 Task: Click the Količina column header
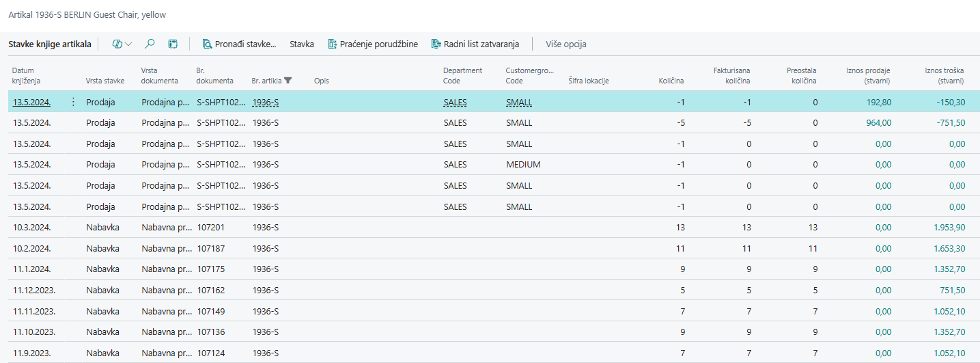[671, 81]
